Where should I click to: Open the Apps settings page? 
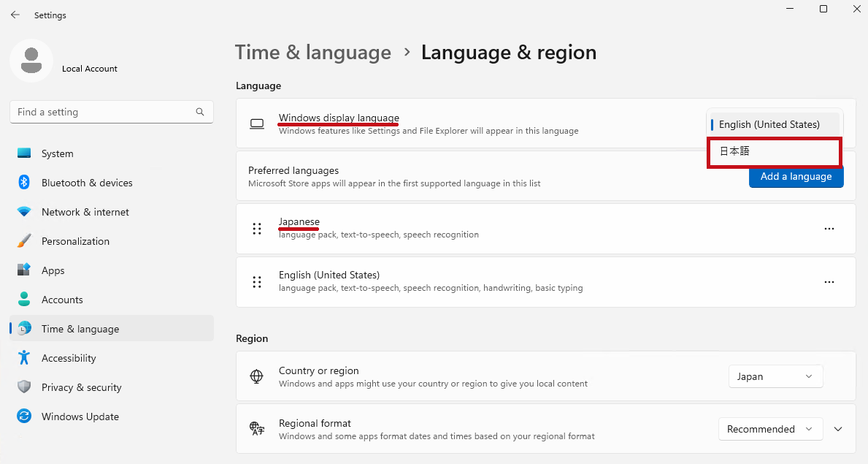coord(112,270)
